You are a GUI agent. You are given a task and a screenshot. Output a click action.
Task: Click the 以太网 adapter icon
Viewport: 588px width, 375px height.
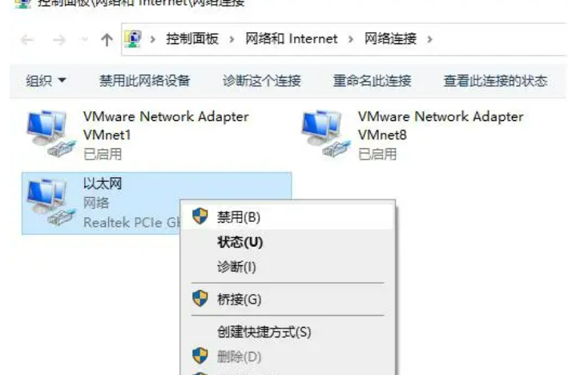click(x=51, y=203)
